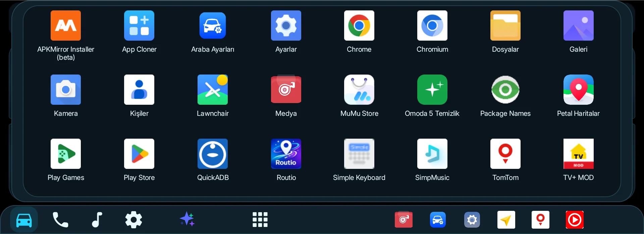Open TomTom app in app grid

[505, 154]
